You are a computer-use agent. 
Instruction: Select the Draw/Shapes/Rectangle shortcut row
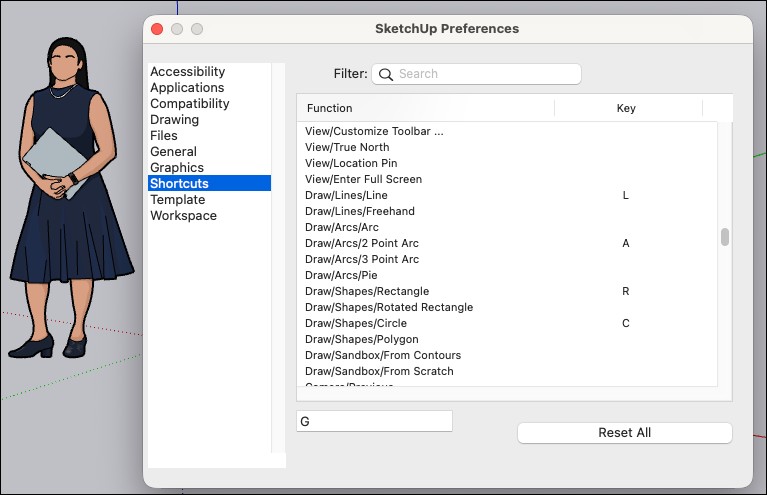367,291
